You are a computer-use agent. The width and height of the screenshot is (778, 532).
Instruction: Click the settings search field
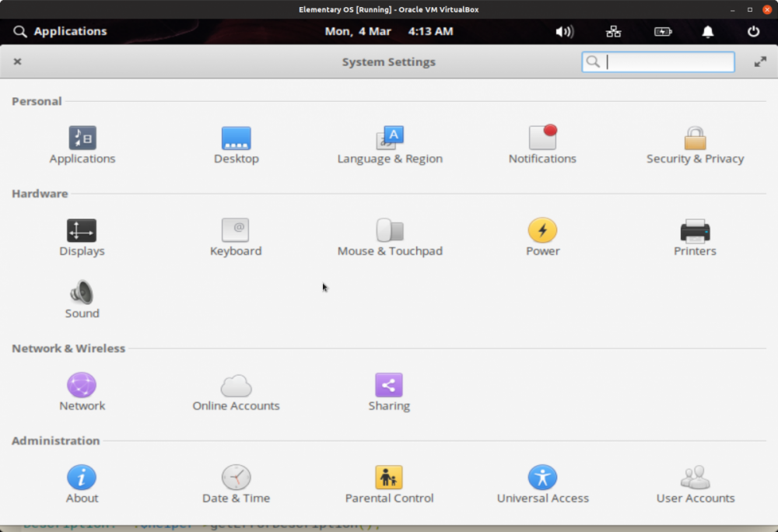[657, 61]
